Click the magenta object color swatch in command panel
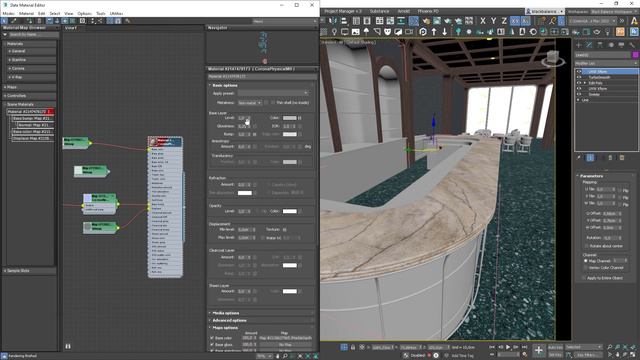640x360 pixels. coord(635,55)
